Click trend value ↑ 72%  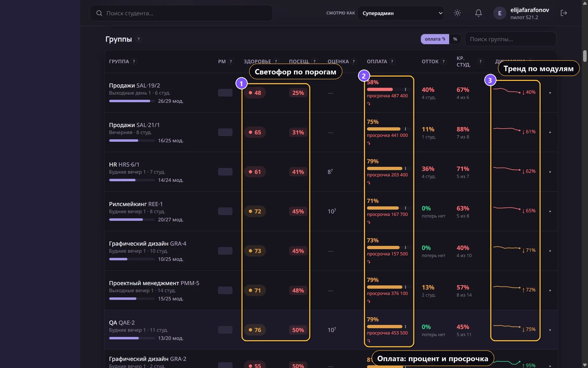click(x=529, y=290)
